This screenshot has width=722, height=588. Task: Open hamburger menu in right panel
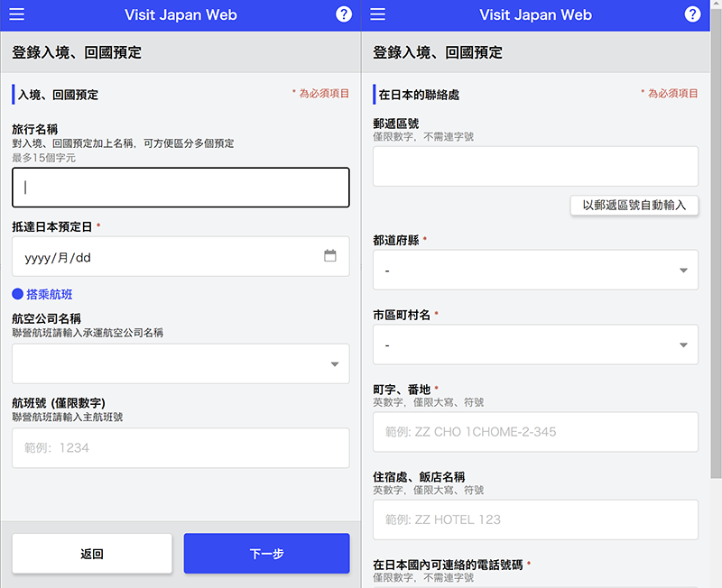[x=377, y=14]
